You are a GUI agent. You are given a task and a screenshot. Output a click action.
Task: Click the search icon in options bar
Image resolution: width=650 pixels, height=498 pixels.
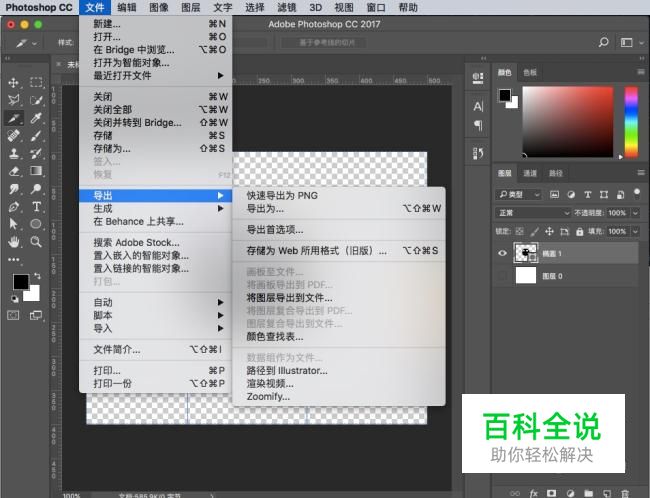pyautogui.click(x=604, y=42)
